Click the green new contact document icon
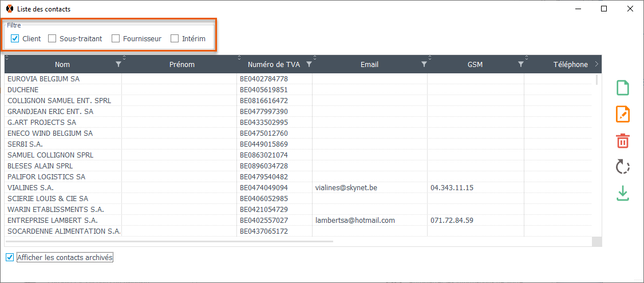Image resolution: width=644 pixels, height=283 pixels. click(x=622, y=88)
